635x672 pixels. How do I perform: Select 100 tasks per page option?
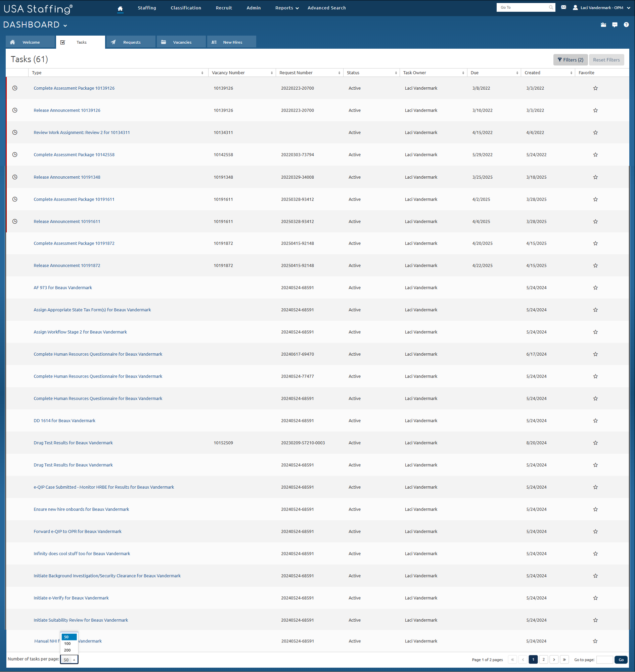pos(69,644)
